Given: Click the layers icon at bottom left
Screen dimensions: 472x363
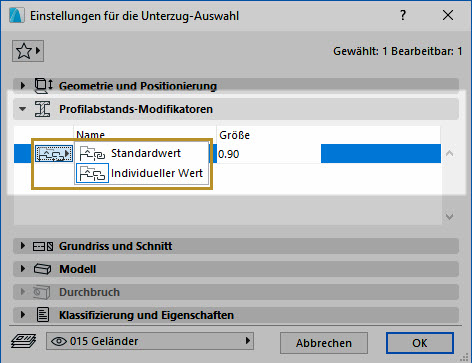Looking at the screenshot, I should 23,341.
